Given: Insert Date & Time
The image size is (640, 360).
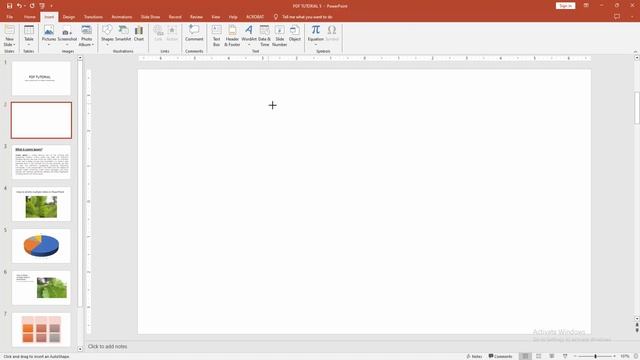Looking at the screenshot, I should tap(264, 35).
